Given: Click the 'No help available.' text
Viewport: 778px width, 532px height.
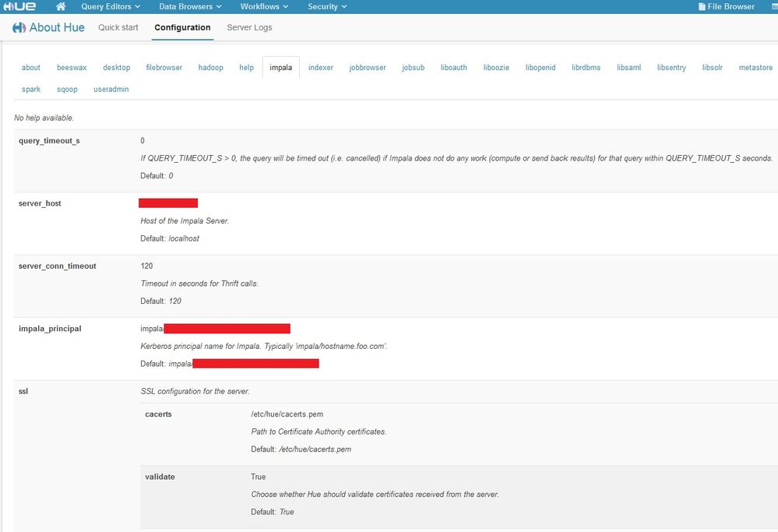Looking at the screenshot, I should pyautogui.click(x=44, y=118).
